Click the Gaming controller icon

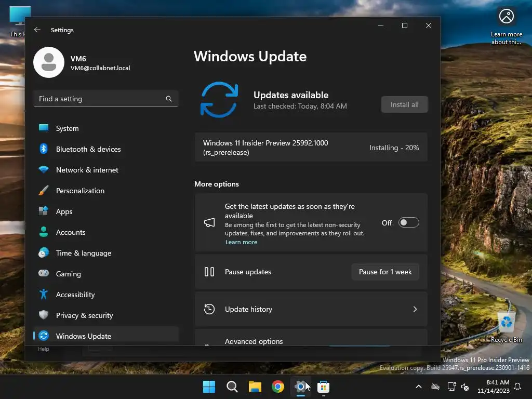pyautogui.click(x=44, y=273)
